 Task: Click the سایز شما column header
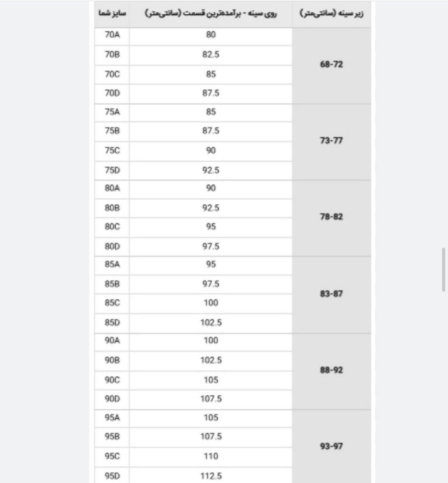112,14
